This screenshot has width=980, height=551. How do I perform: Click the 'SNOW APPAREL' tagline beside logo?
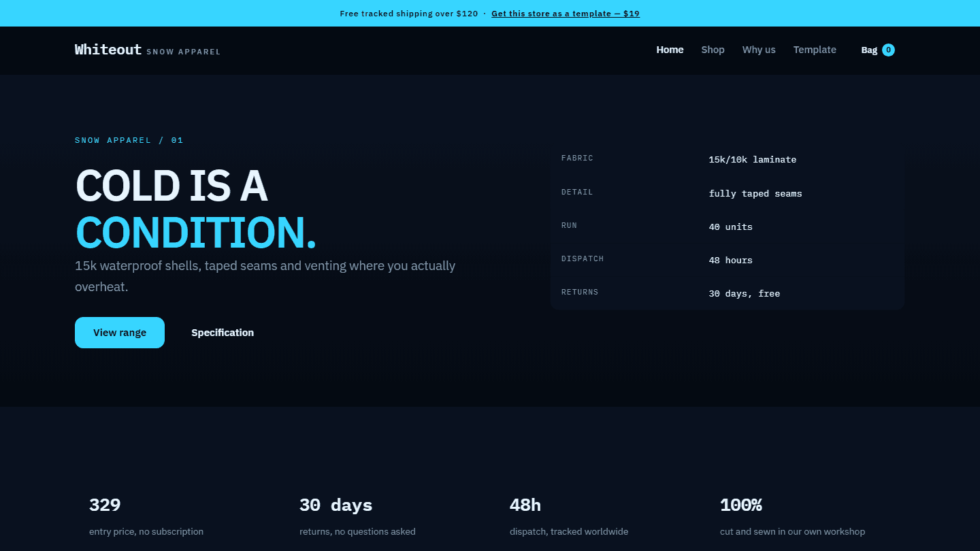coord(184,52)
